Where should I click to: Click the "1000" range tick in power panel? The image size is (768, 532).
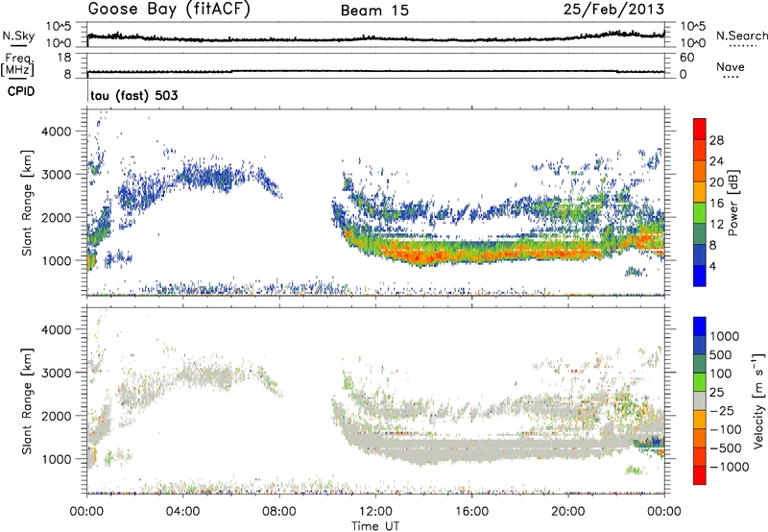pos(56,260)
